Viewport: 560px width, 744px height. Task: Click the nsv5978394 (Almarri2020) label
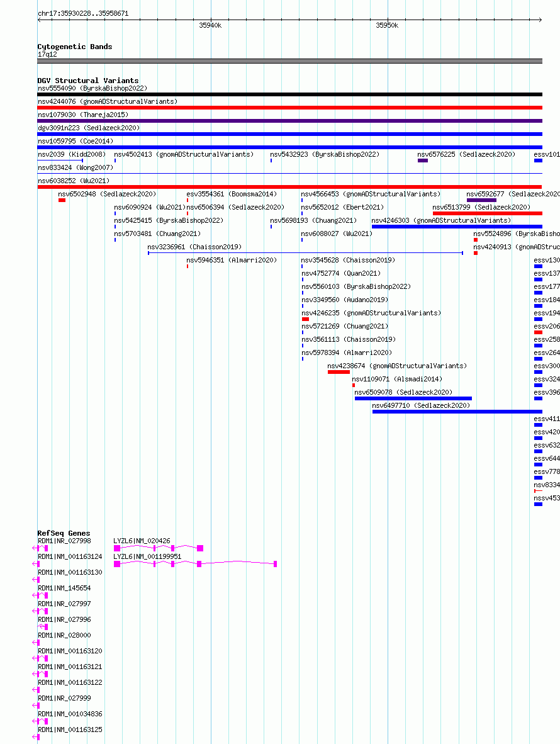point(347,354)
